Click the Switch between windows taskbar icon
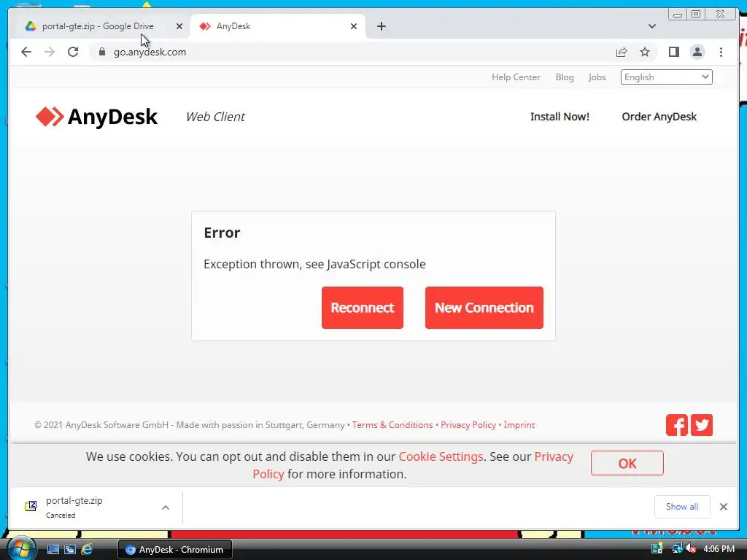 click(x=70, y=549)
